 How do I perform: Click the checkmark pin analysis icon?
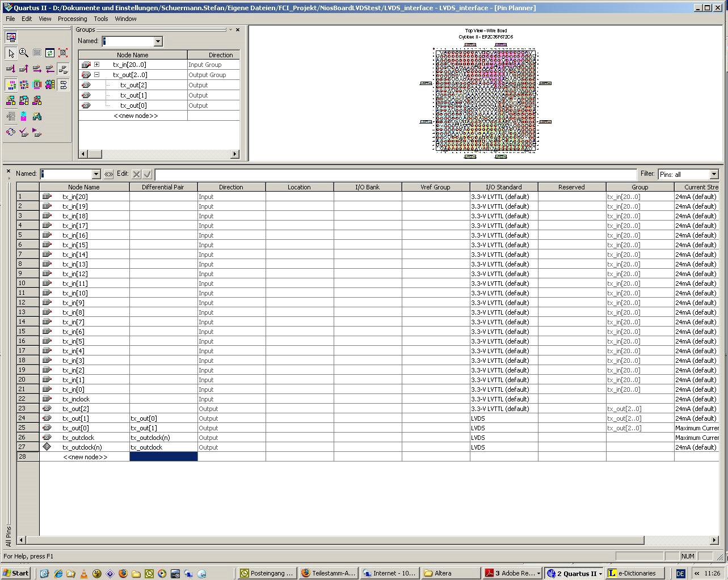[x=24, y=132]
